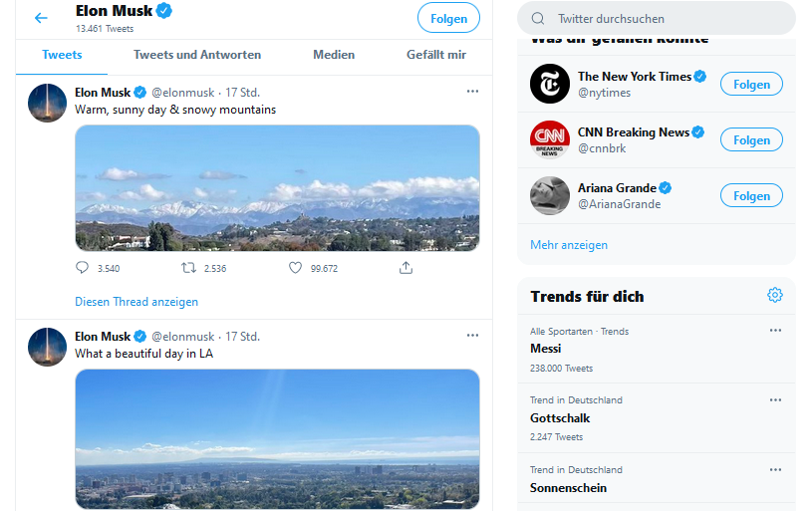Screen dimensions: 812x511
Task: Toggle Folgen for The New York Times
Action: (x=751, y=84)
